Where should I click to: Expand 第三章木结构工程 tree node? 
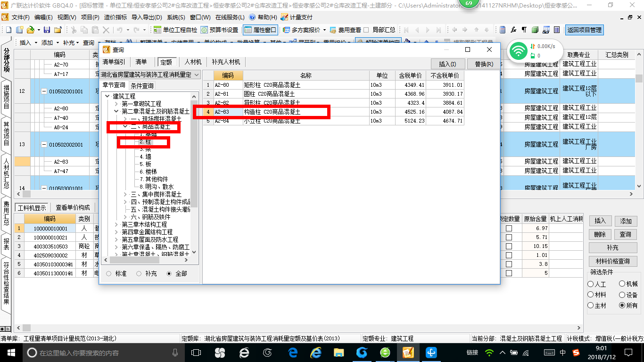(x=116, y=224)
